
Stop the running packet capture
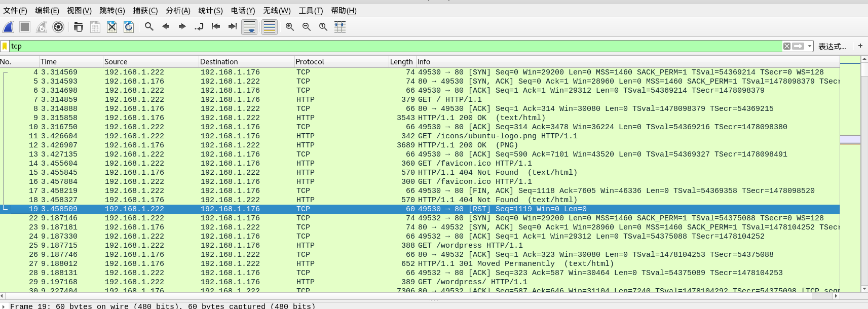pyautogui.click(x=25, y=27)
